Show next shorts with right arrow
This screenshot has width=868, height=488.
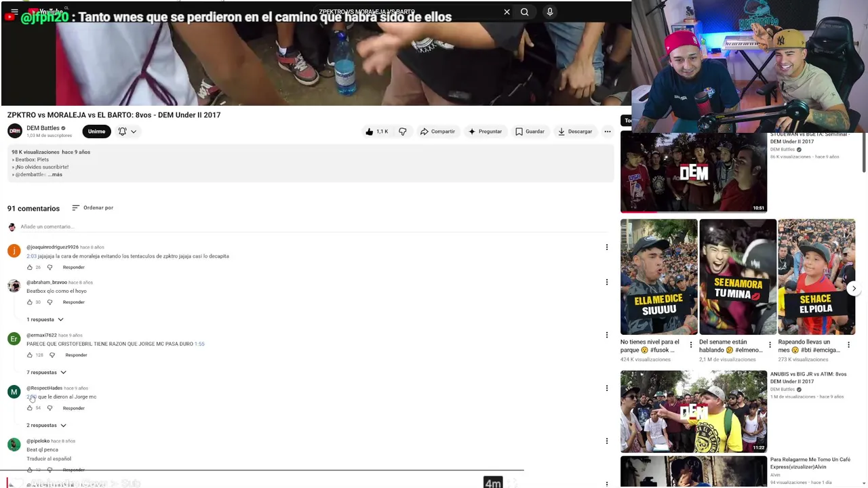(854, 288)
